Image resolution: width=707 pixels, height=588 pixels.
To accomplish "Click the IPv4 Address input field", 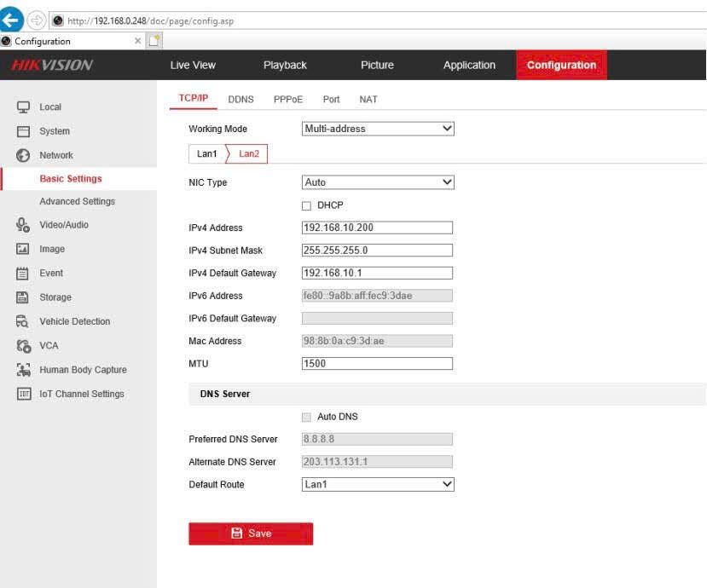I will coord(377,228).
